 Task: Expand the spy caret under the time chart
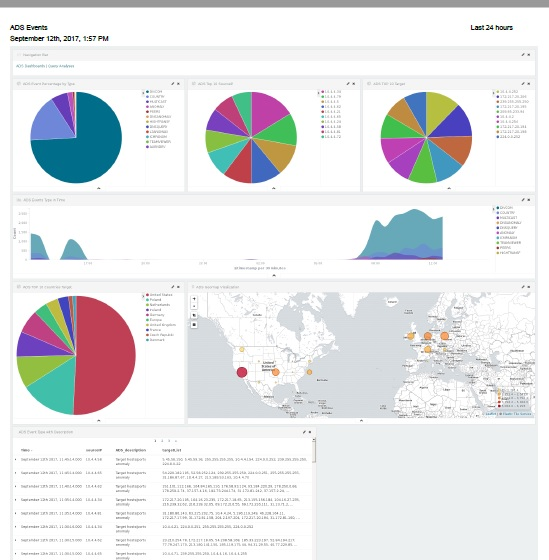point(274,275)
